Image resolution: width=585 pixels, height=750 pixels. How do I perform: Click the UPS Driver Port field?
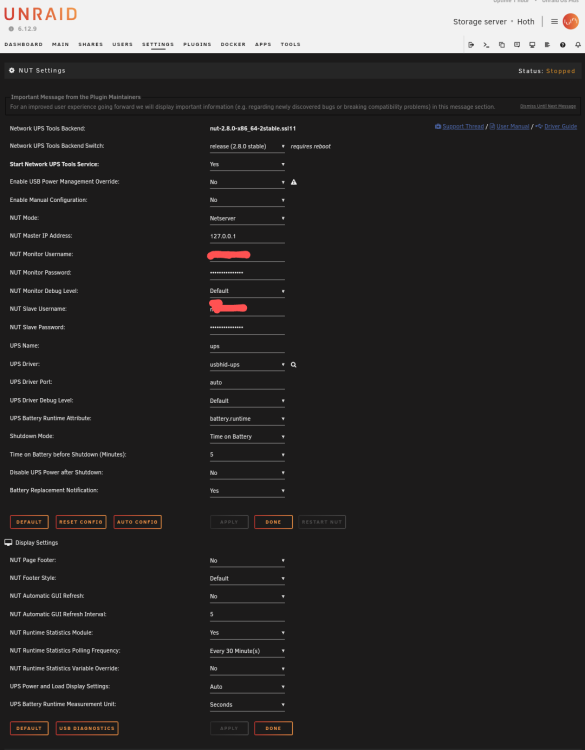pos(247,382)
